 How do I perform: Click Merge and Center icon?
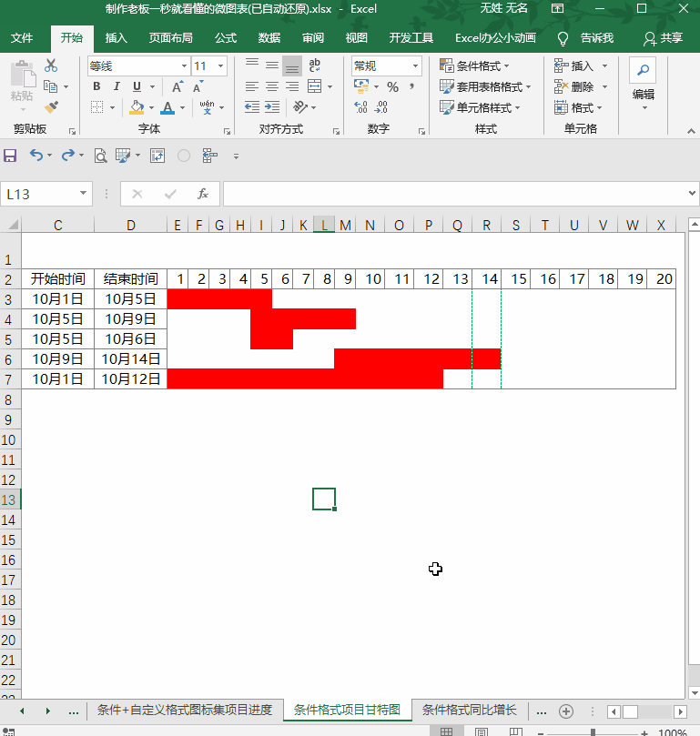(314, 86)
